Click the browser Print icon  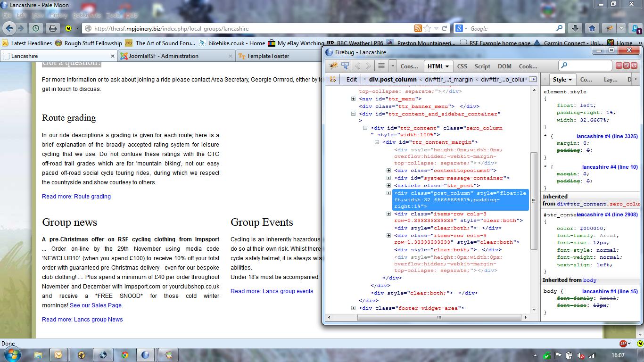click(53, 28)
